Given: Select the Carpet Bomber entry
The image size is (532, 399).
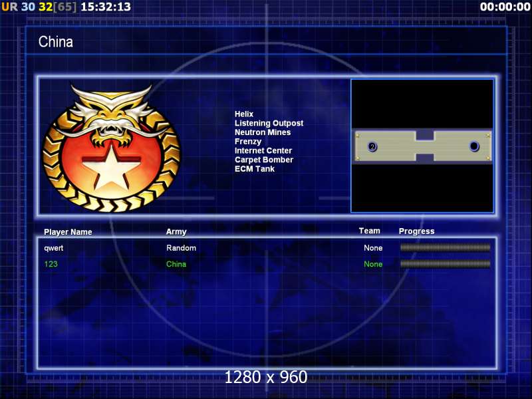Looking at the screenshot, I should tap(264, 160).
